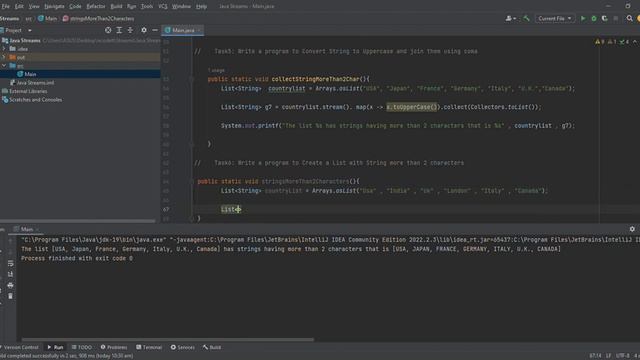Click Project panel horizontal scrollbar
The image size is (640, 360).
coord(78,221)
